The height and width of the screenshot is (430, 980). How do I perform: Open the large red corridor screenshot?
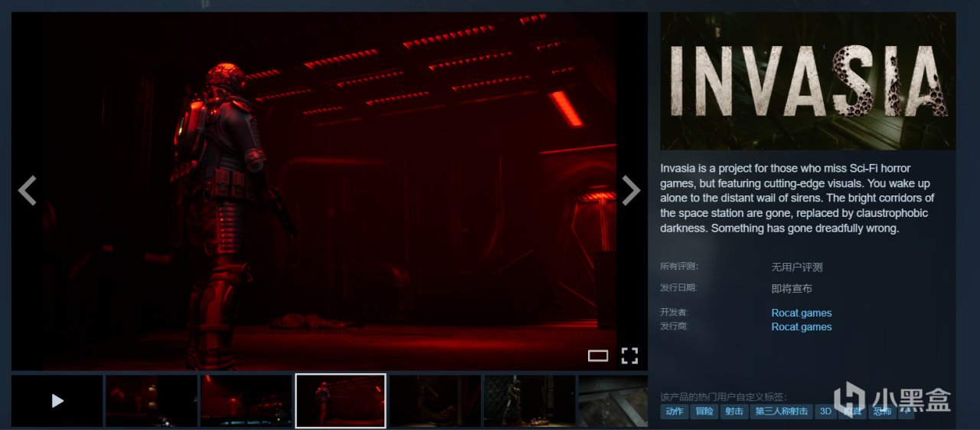[329, 191]
